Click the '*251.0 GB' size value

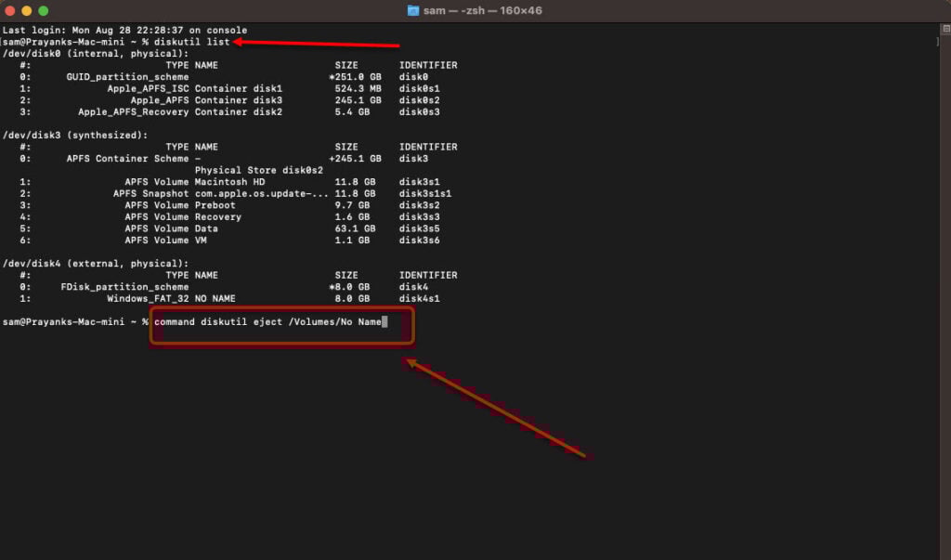tap(355, 77)
